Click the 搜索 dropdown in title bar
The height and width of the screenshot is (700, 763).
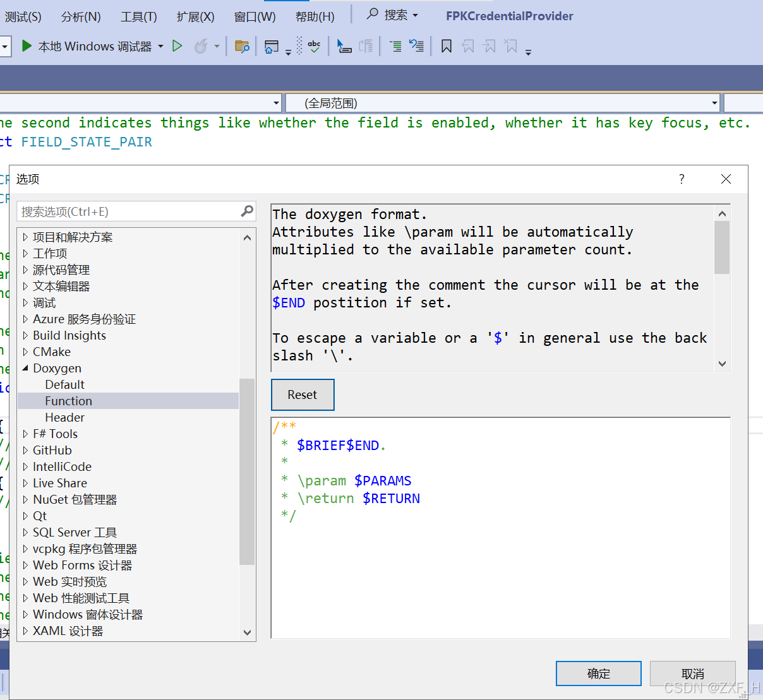click(x=400, y=15)
